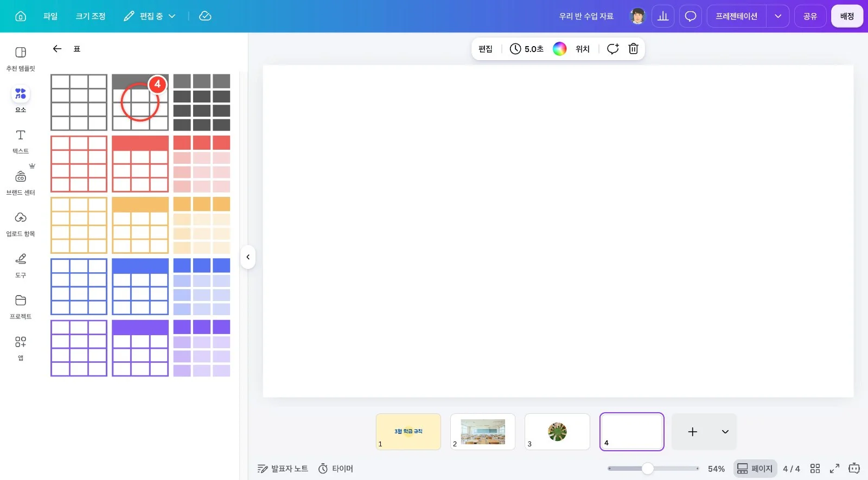Open the user profile avatar
The width and height of the screenshot is (868, 480).
coord(637,16)
